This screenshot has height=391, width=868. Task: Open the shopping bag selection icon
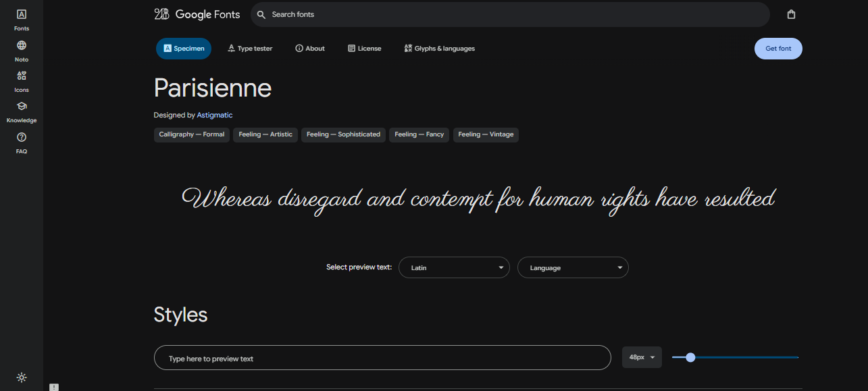coord(791,14)
